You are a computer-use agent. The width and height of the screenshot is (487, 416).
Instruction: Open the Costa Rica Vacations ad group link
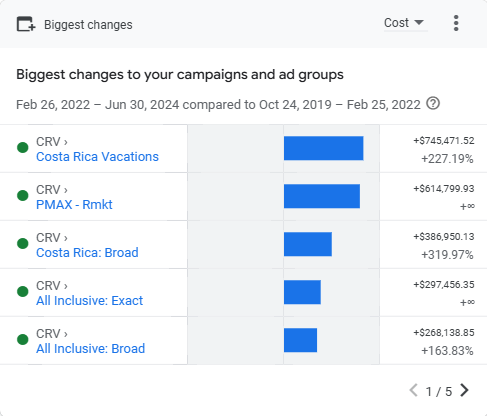point(97,157)
